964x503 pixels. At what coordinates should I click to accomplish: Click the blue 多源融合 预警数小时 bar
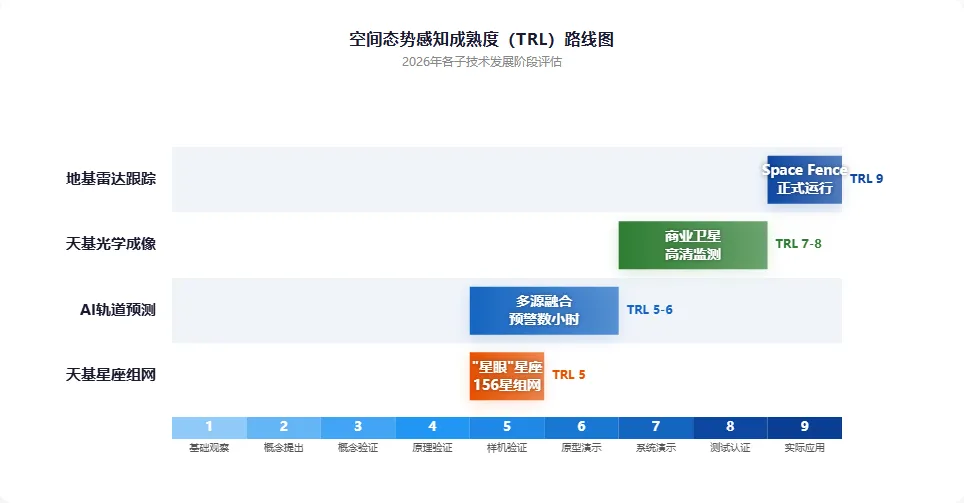coord(544,311)
